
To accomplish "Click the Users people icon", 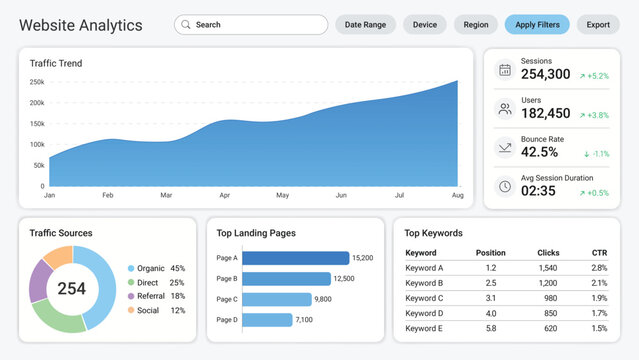I will pos(505,109).
